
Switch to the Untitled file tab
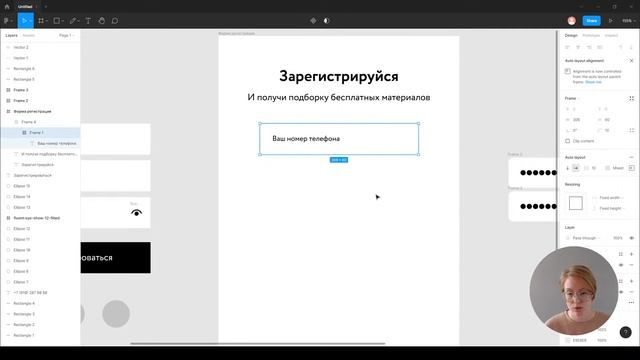point(25,7)
